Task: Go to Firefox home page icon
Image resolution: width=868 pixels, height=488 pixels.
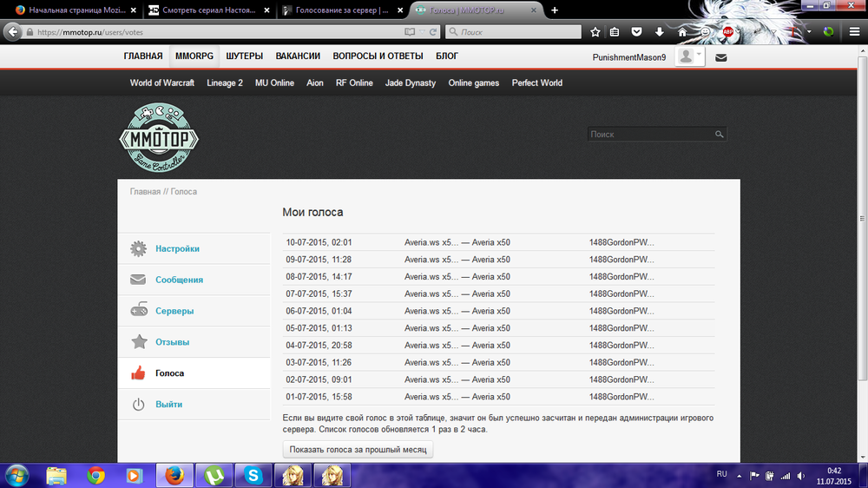Action: click(x=682, y=32)
